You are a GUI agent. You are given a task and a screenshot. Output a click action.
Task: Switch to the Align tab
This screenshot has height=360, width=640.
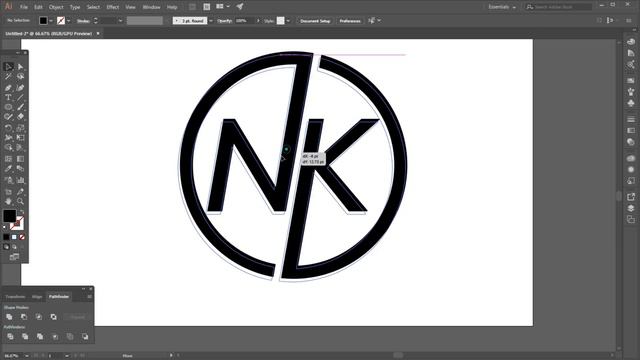point(37,297)
